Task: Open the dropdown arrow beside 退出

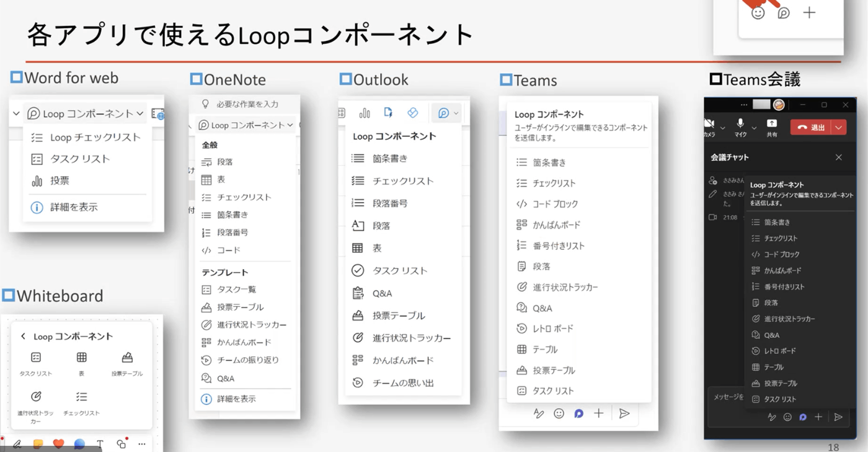Action: click(x=838, y=127)
